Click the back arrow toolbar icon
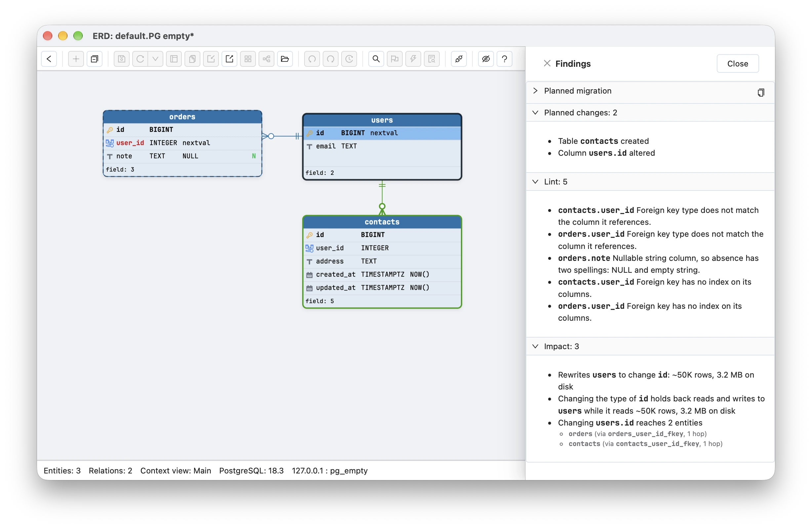Viewport: 812px width, 529px height. point(49,59)
